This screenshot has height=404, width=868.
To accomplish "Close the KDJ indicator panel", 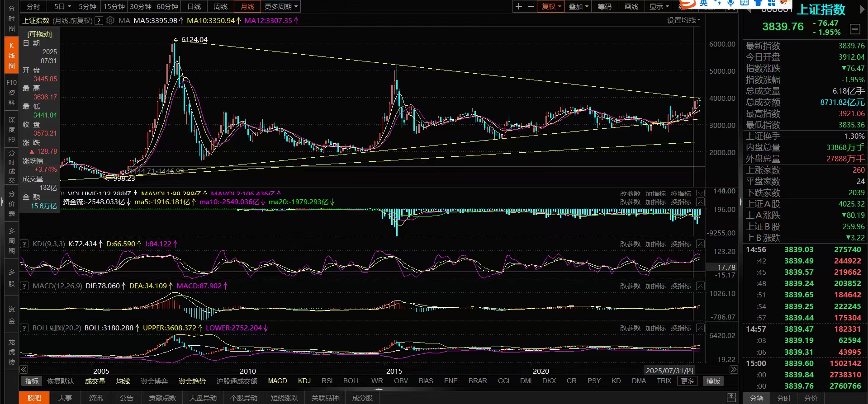I will pyautogui.click(x=700, y=244).
